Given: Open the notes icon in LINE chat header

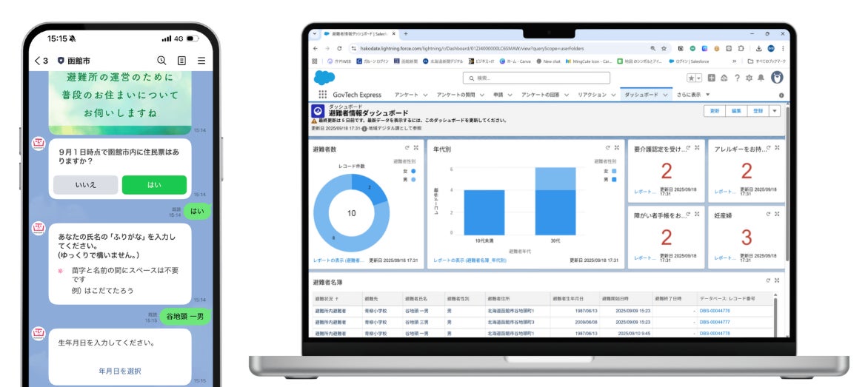Looking at the screenshot, I should point(181,61).
